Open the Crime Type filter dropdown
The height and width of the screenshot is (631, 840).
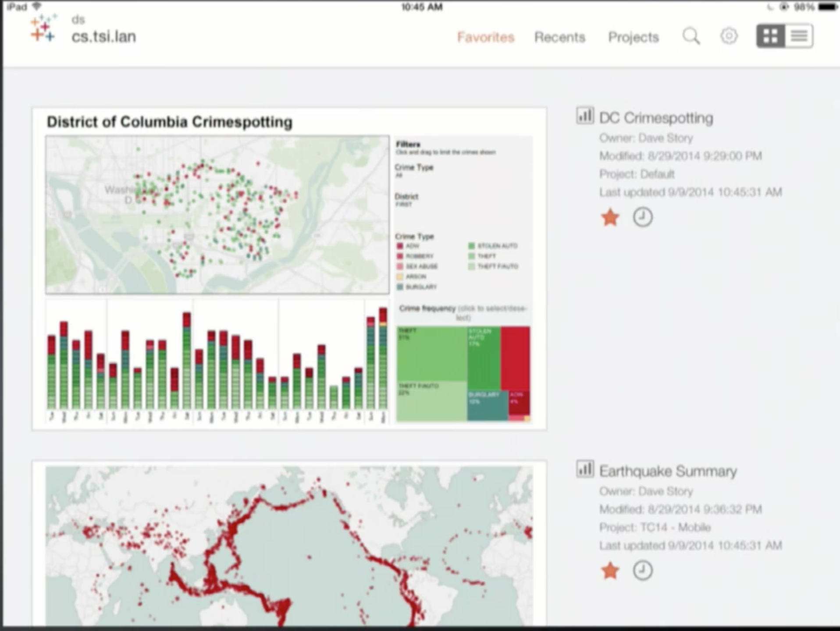(414, 171)
